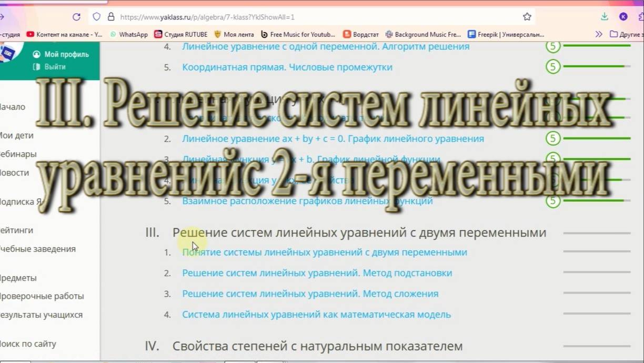Image resolution: width=644 pixels, height=363 pixels.
Task: Open the browser downloads arrow icon
Action: coord(605,17)
